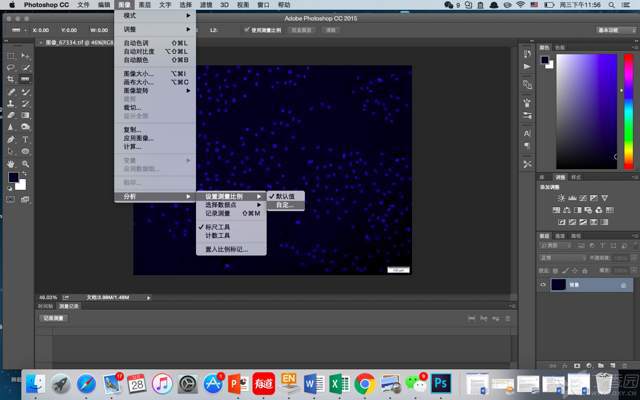The width and height of the screenshot is (640, 400).
Task: Open the 基本功能 workspace dropdown
Action: [616, 30]
